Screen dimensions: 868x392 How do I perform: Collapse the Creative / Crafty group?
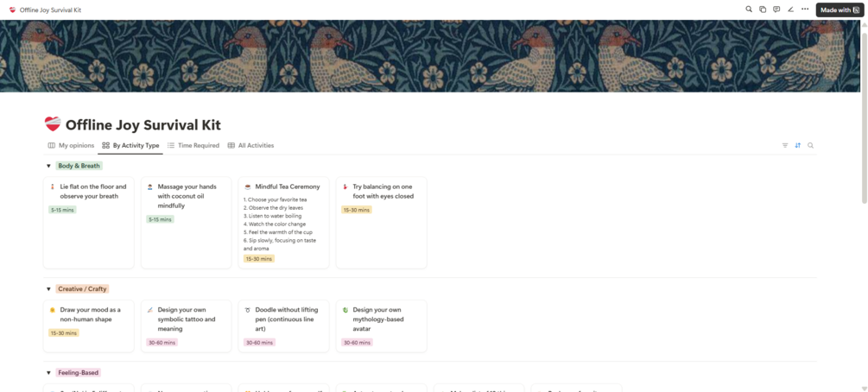click(48, 289)
